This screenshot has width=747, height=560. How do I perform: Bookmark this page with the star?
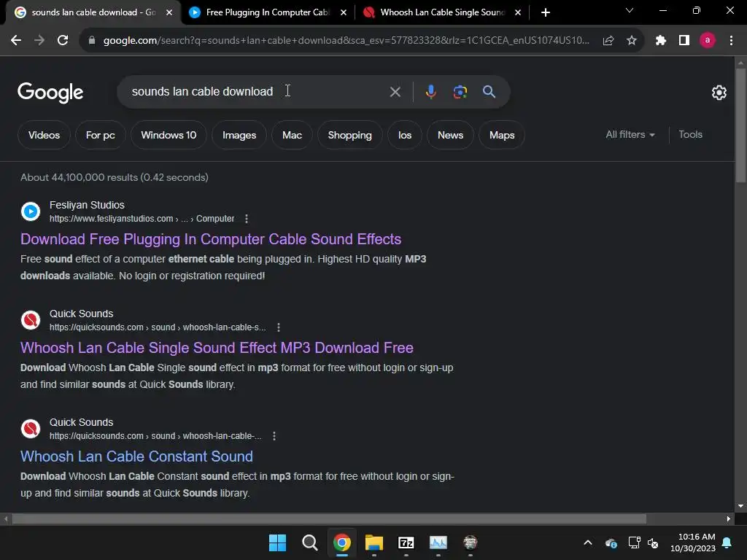(632, 41)
